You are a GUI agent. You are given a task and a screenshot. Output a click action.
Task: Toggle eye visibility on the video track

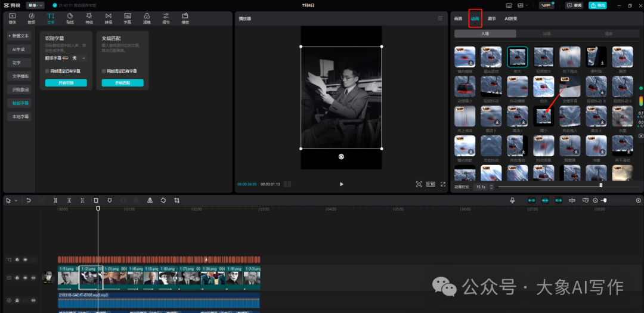(25, 278)
